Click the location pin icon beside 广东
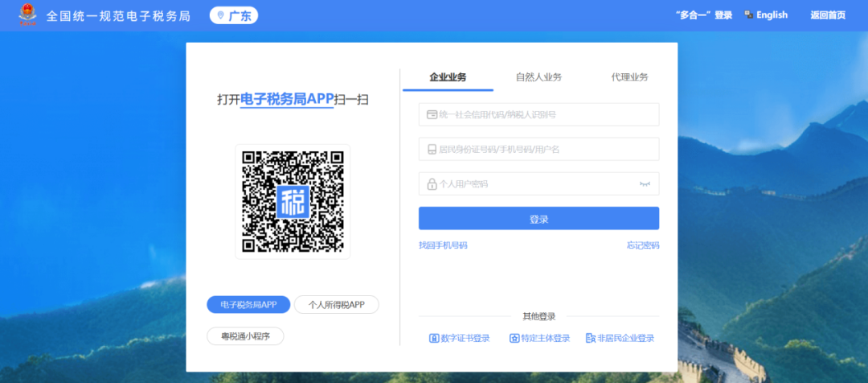 point(221,15)
